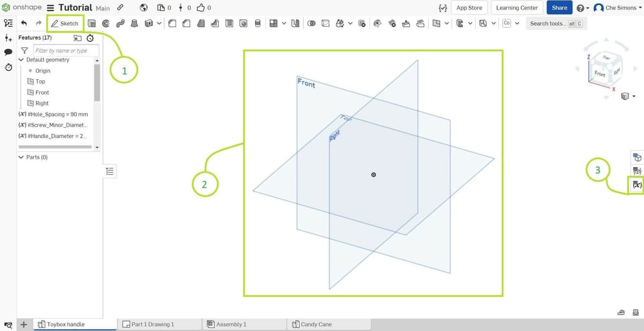Click the Undo arrow in toolbar
644x331 pixels.
pos(24,24)
